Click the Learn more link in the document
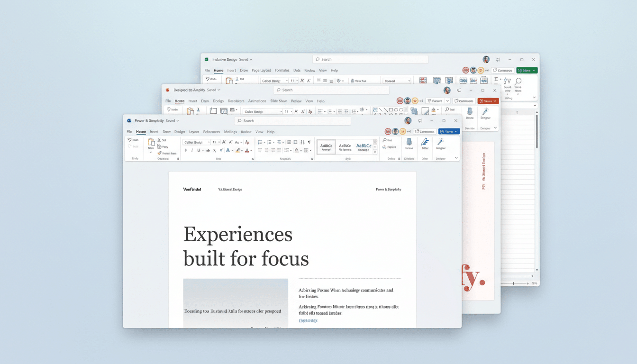 click(308, 320)
